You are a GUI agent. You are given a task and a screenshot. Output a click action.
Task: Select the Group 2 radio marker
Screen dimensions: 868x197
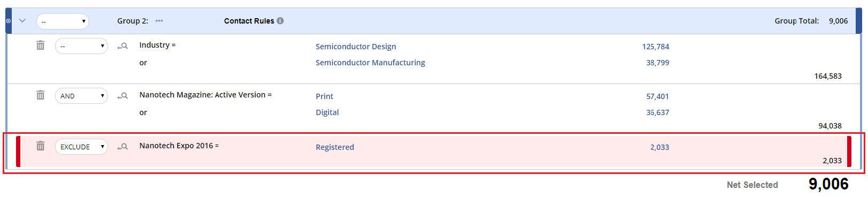(8, 21)
